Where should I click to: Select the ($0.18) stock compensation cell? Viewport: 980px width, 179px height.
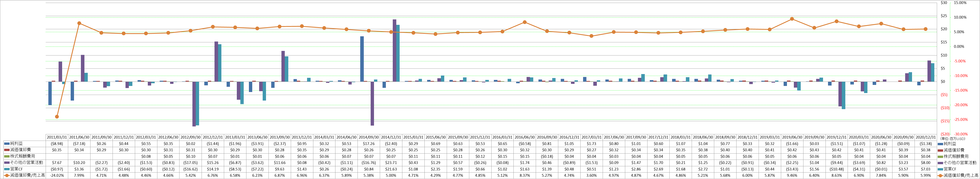coord(547,156)
